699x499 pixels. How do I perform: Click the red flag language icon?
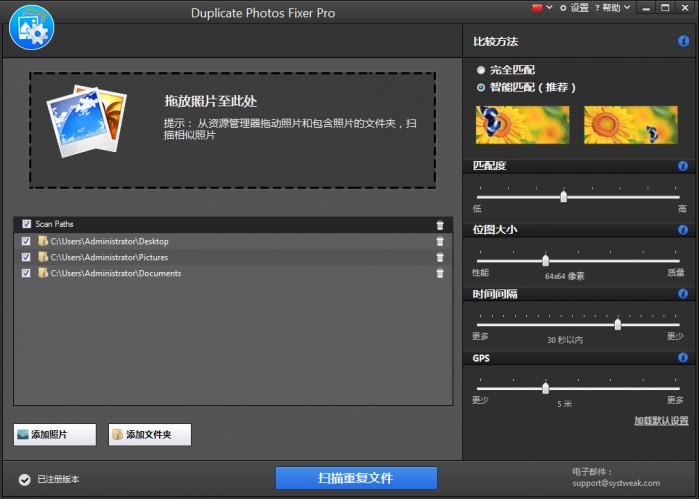[537, 8]
